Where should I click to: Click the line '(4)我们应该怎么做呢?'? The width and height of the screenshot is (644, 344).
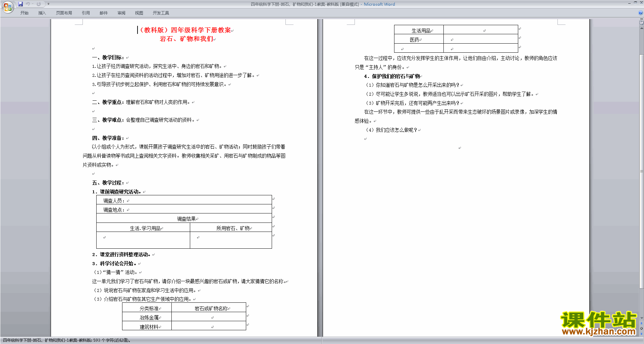coord(391,130)
